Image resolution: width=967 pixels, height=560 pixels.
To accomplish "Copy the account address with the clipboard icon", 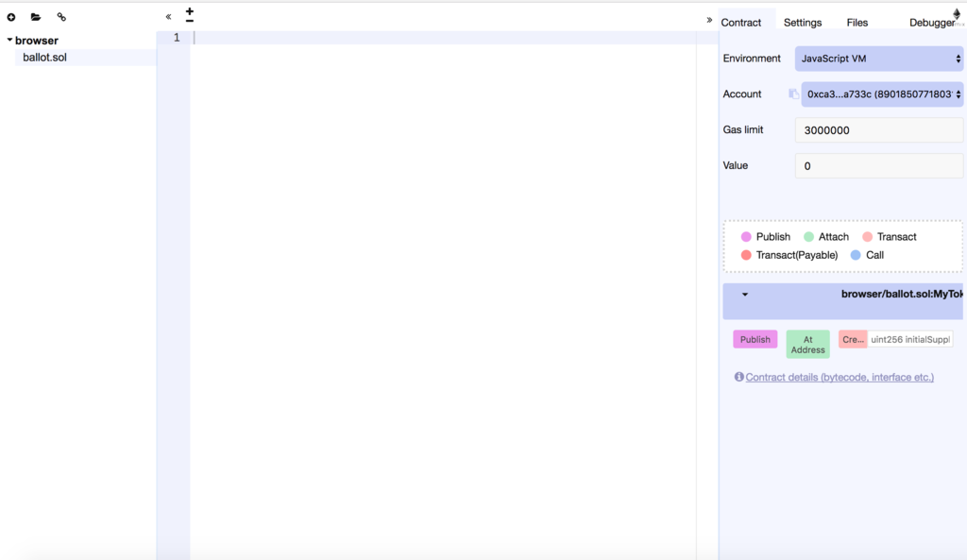I will click(x=793, y=94).
